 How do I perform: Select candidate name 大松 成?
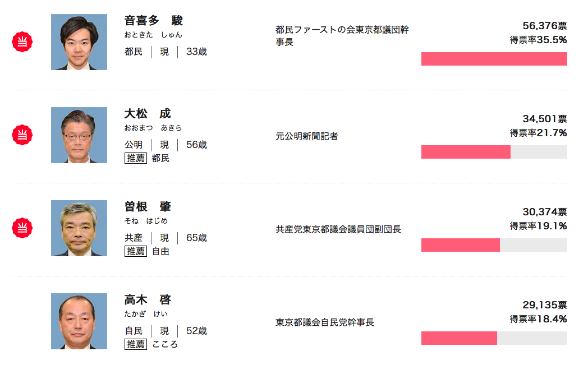[x=148, y=114]
